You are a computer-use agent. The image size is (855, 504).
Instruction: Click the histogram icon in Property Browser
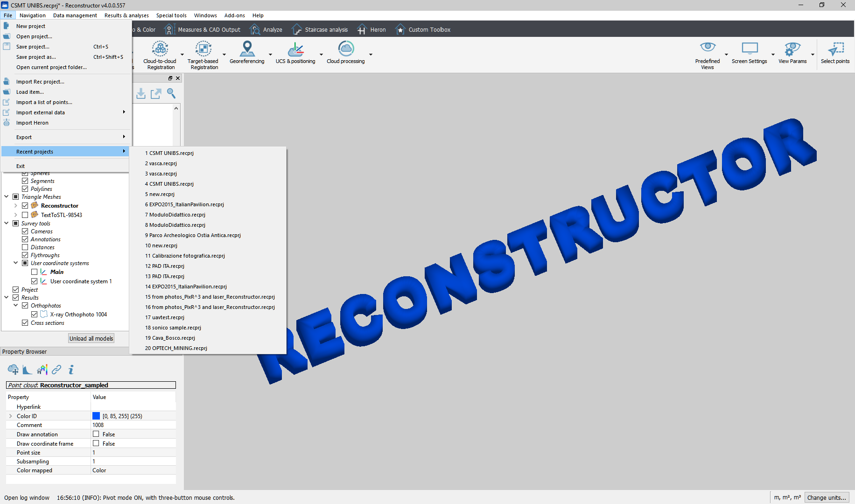coord(28,370)
